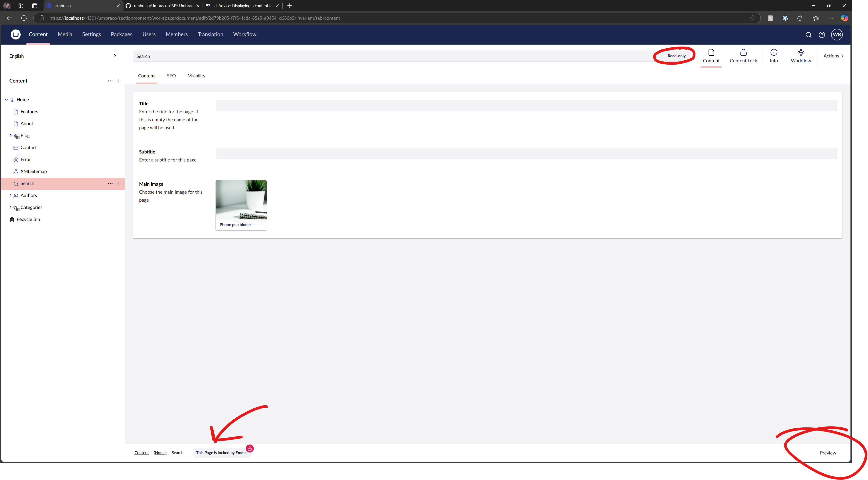Open the Search node ellipsis menu
Viewport: 868px width, 480px height.
point(110,184)
